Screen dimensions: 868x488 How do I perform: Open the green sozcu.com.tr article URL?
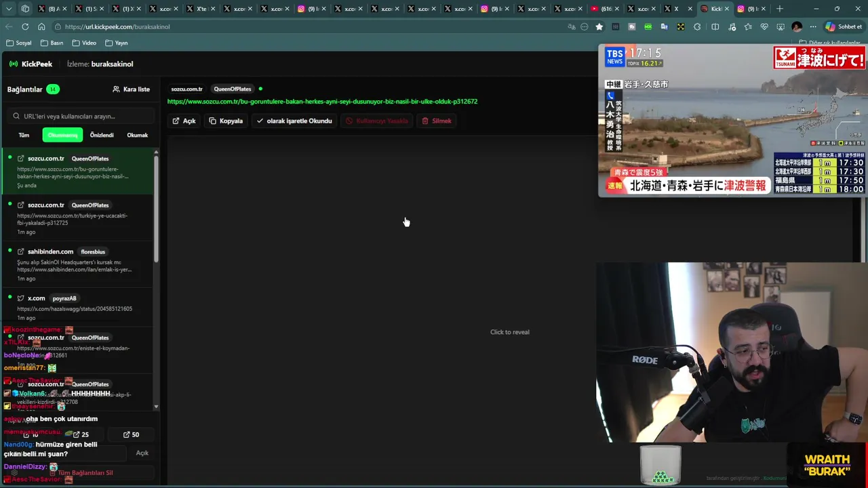pos(322,101)
